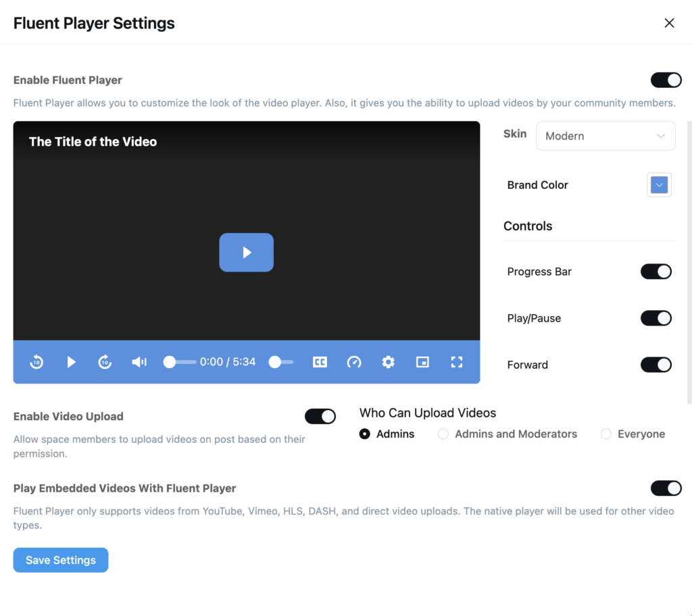The height and width of the screenshot is (616, 692).
Task: Disable the Progress Bar control
Action: point(656,272)
